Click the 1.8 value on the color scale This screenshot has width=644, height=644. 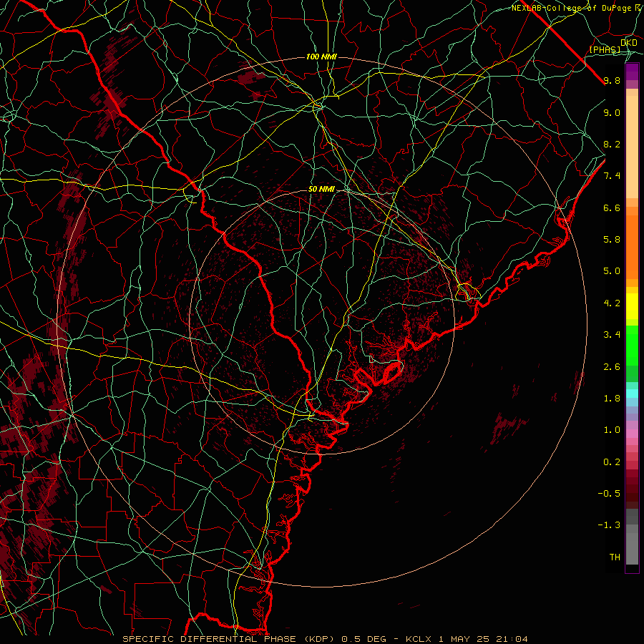(612, 399)
